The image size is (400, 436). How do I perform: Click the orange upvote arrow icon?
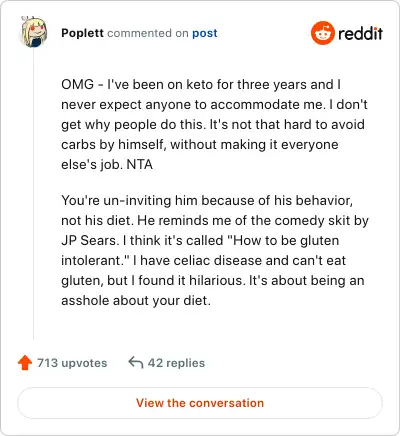(x=25, y=363)
